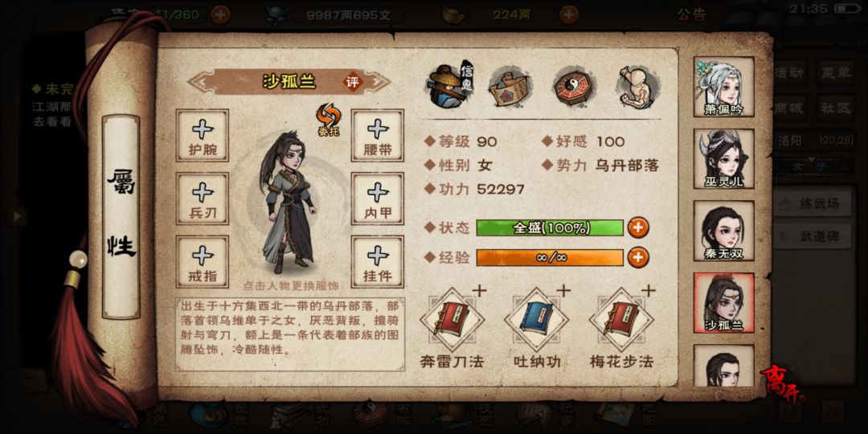Open the bagua yin-yang tab icon
This screenshot has height=434, width=868.
(574, 87)
